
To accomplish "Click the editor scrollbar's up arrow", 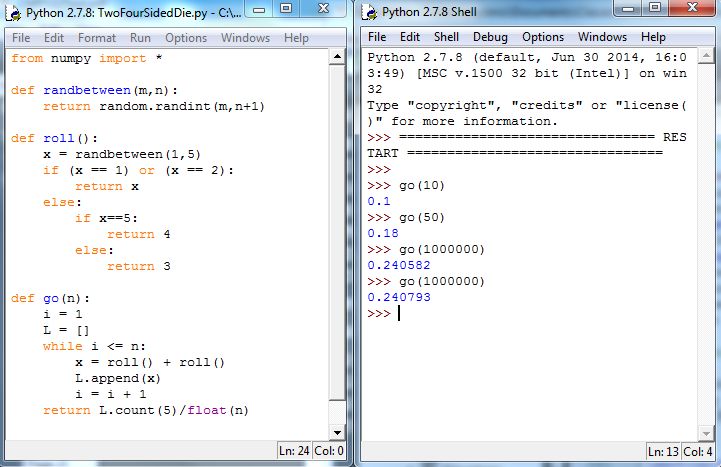I will [337, 58].
